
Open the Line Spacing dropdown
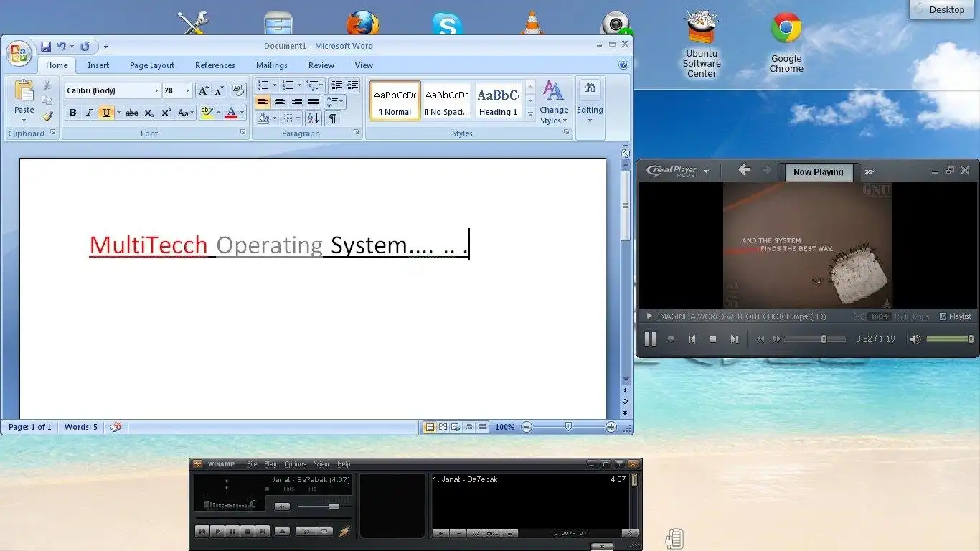pos(334,102)
